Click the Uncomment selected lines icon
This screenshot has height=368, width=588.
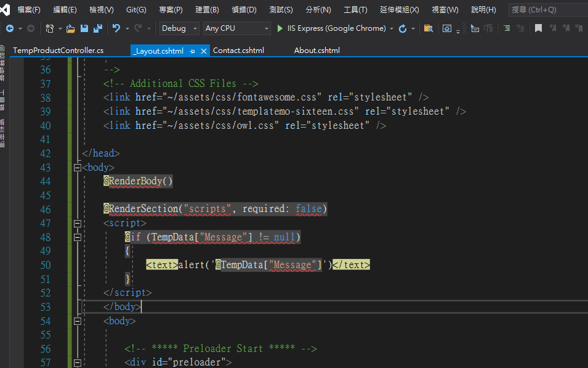tap(520, 28)
